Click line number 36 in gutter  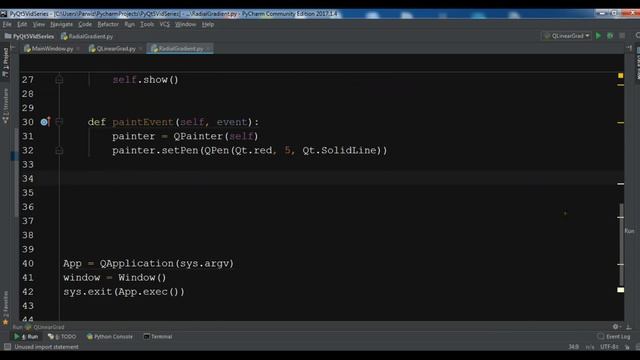28,207
